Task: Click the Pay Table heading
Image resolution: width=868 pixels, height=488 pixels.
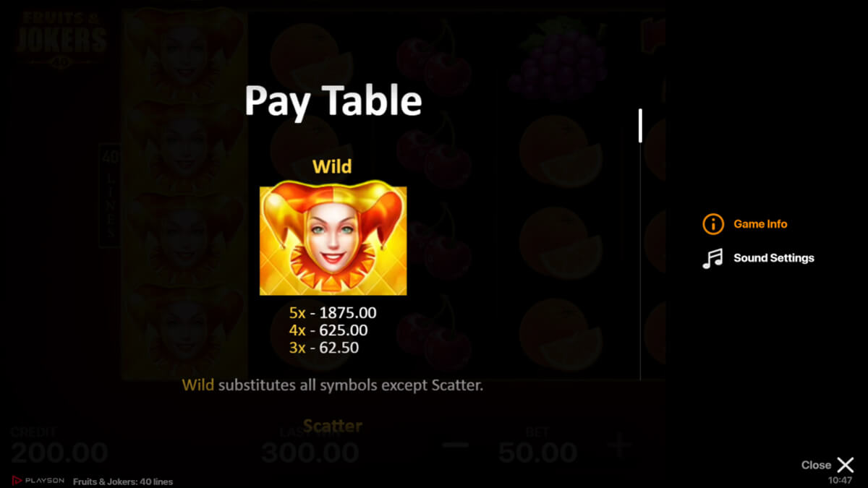Action: pyautogui.click(x=333, y=100)
